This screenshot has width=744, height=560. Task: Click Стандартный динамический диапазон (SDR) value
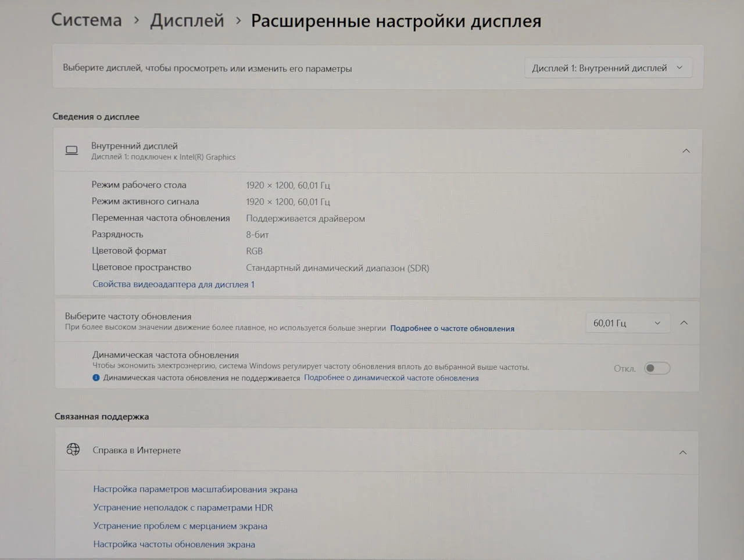[338, 268]
